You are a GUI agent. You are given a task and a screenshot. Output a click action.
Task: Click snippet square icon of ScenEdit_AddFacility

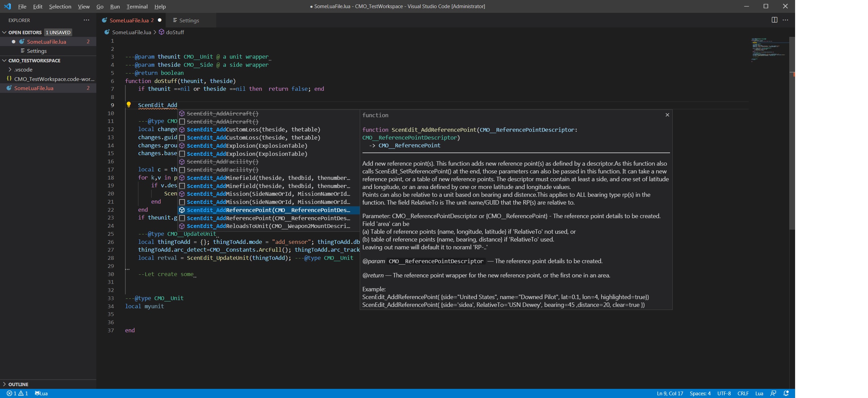point(182,170)
